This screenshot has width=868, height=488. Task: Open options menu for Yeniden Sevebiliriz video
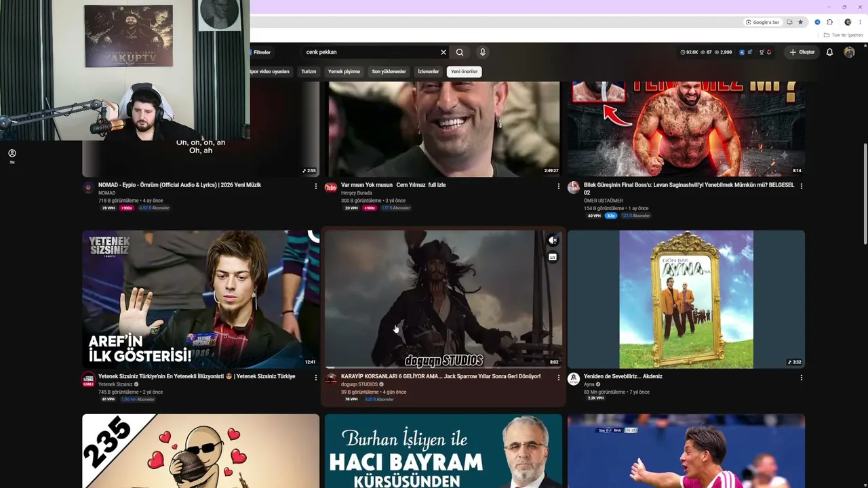click(x=801, y=378)
